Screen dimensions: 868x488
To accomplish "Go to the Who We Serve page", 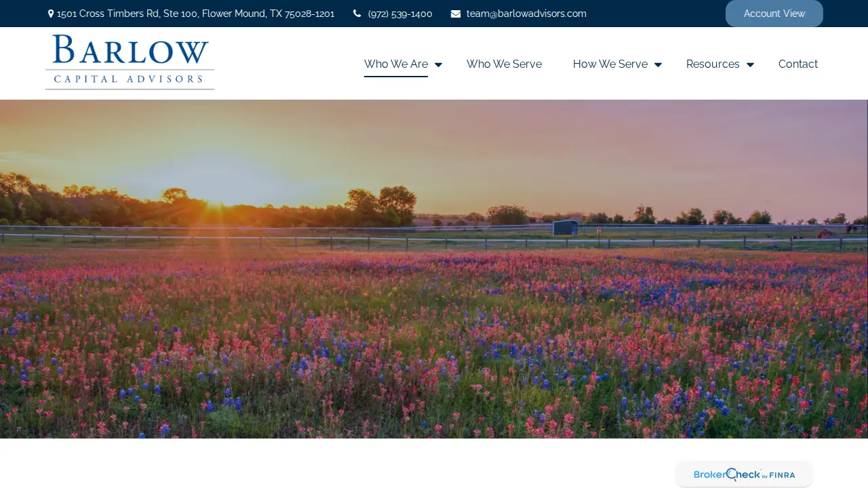I will 504,64.
